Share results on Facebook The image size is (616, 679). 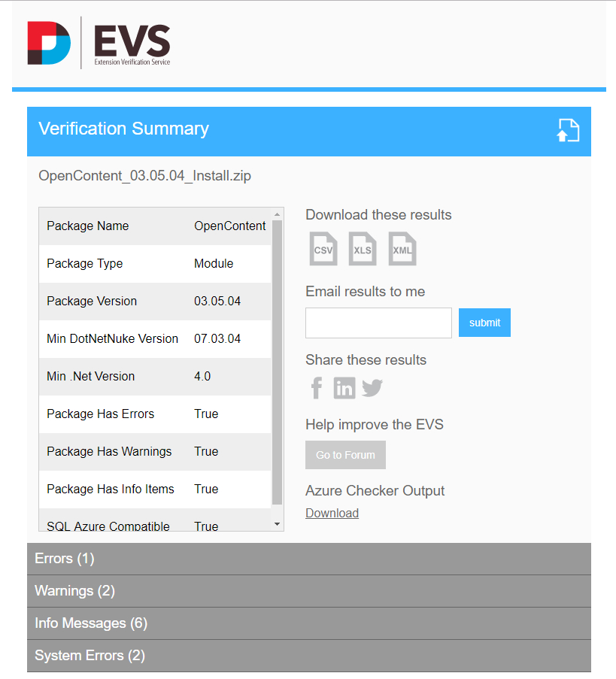point(317,387)
